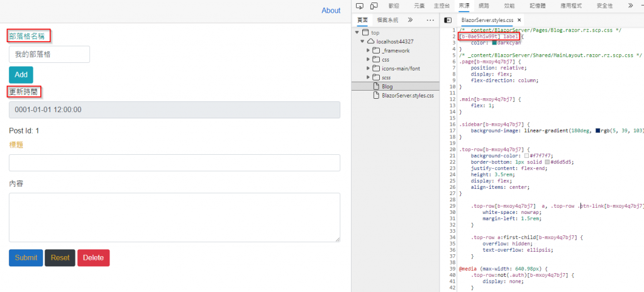Select the 來源 tab
644x292 pixels.
point(465,6)
